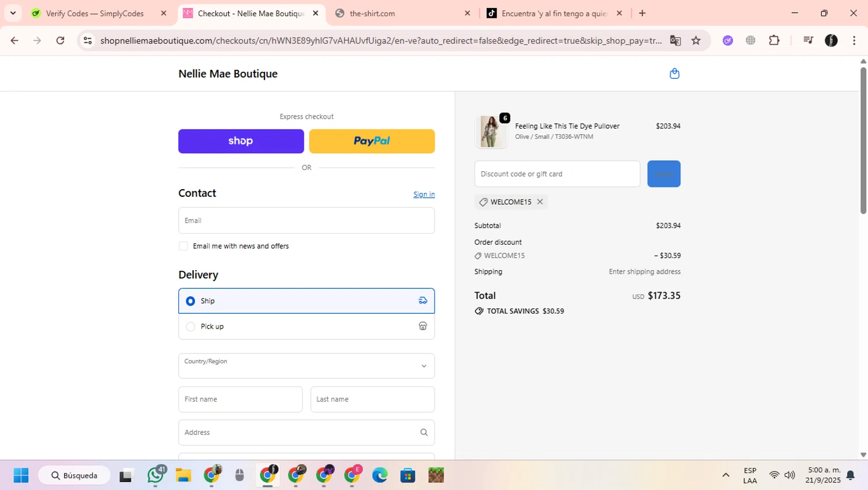Close the the-shirt.com tab
This screenshot has height=490, width=868.
coord(468,13)
